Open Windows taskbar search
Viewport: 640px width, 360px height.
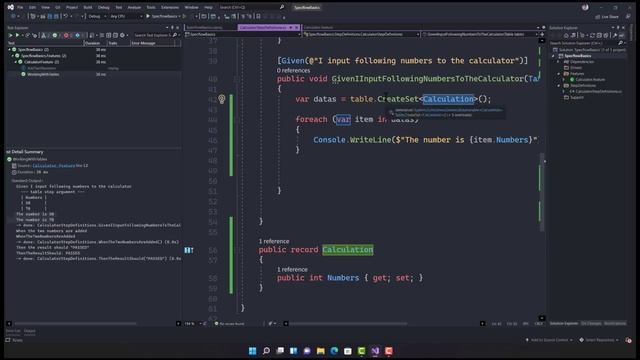266,351
